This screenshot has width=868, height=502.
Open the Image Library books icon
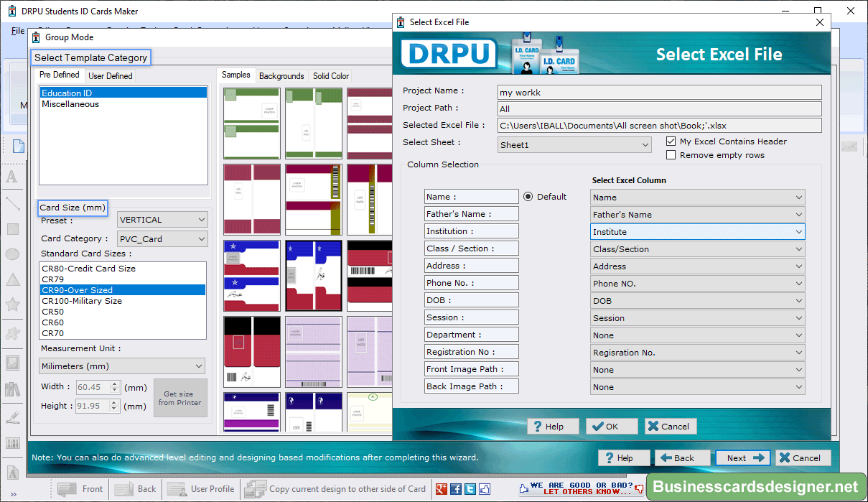pos(12,389)
